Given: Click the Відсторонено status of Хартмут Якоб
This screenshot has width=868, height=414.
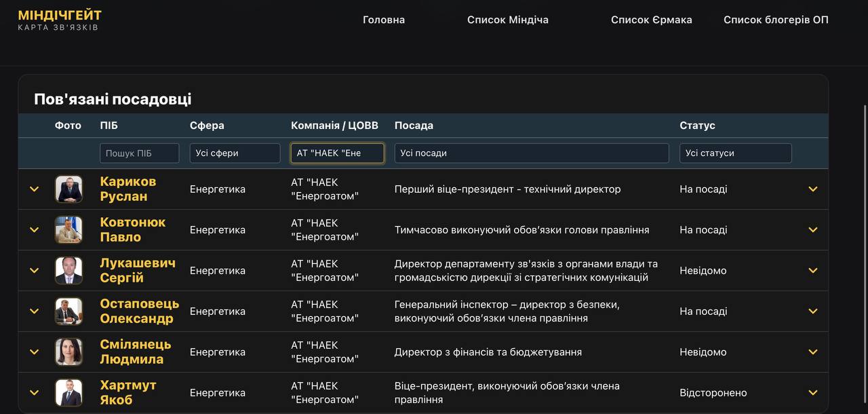Looking at the screenshot, I should coord(713,393).
